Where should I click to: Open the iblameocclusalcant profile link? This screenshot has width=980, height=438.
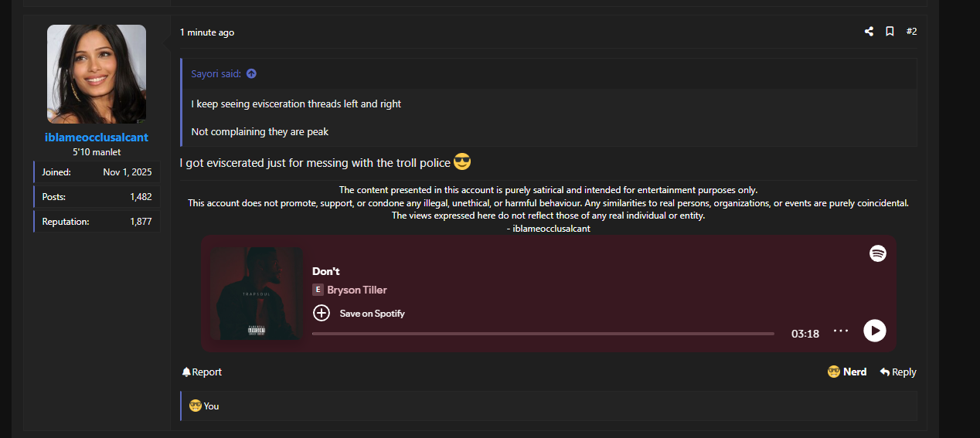[x=97, y=138]
